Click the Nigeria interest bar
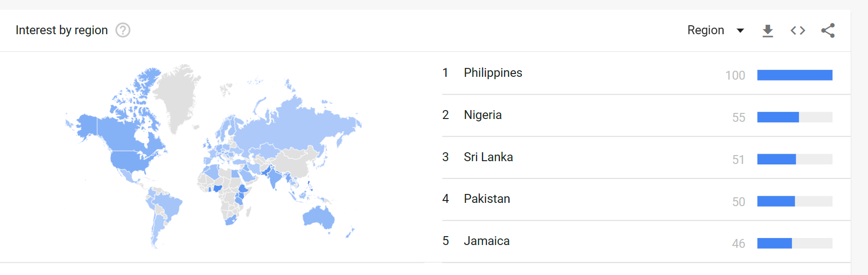Screen dimensions: 868x275 (x=778, y=117)
